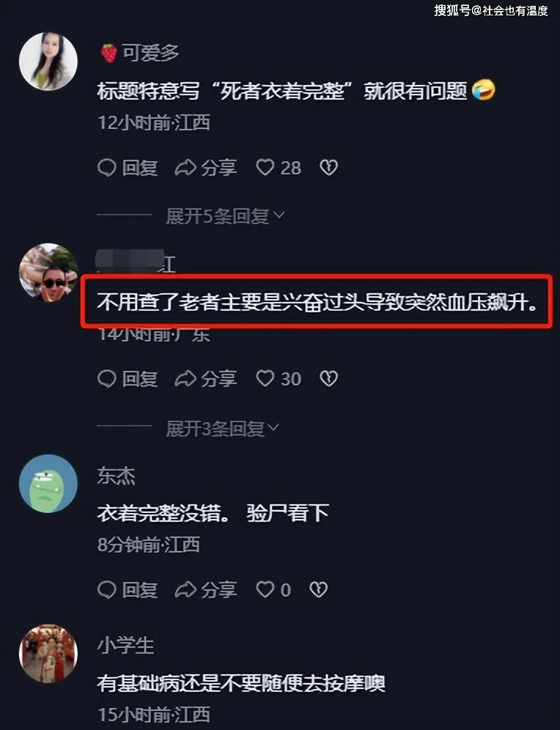560x730 pixels.
Task: Like 东杰's comment with 0 likes
Action: [x=273, y=590]
